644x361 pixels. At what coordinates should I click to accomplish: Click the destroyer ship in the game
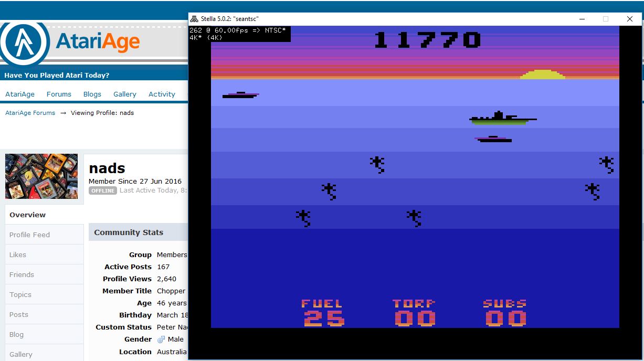click(502, 118)
